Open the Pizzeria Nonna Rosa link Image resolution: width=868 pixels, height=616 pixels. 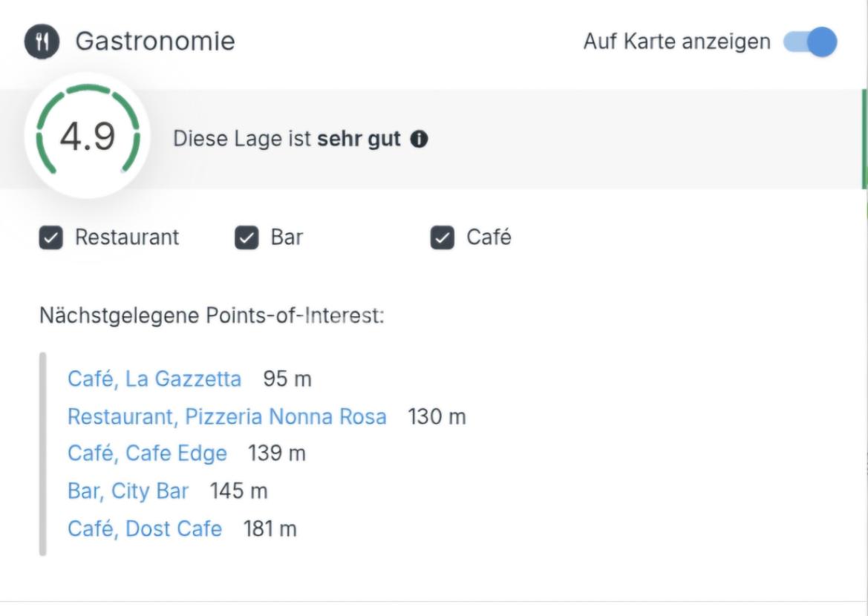226,416
